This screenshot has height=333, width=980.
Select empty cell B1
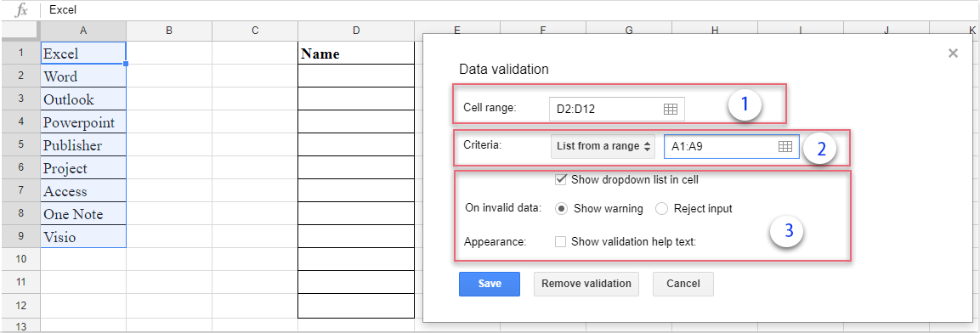point(169,54)
